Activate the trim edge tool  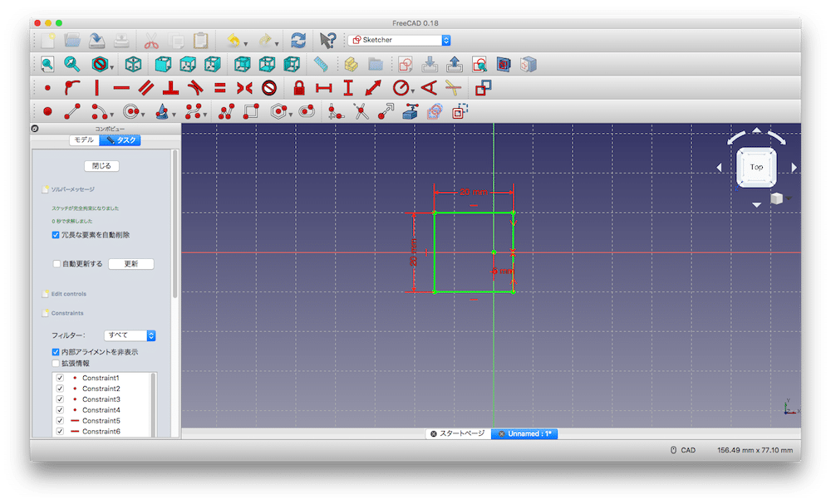point(360,111)
